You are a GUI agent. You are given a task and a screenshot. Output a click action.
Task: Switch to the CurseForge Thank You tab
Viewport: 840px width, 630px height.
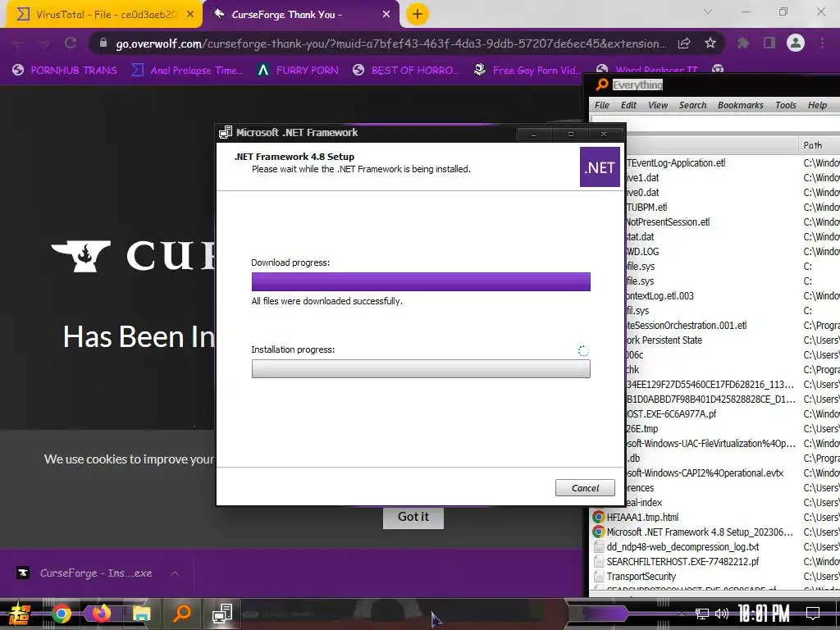click(301, 15)
